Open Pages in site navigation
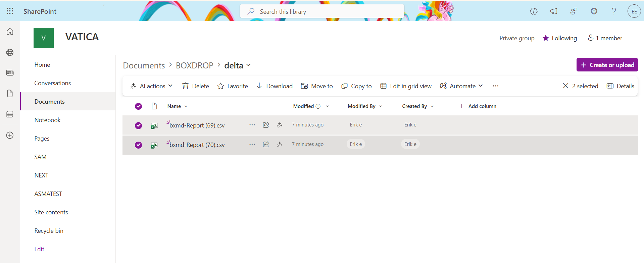This screenshot has width=644, height=263. [42, 139]
